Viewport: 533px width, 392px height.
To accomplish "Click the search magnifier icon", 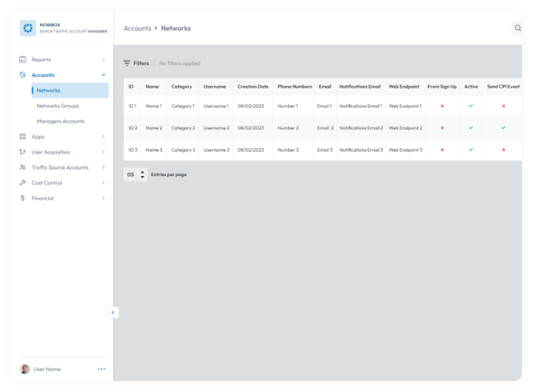I will 517,28.
